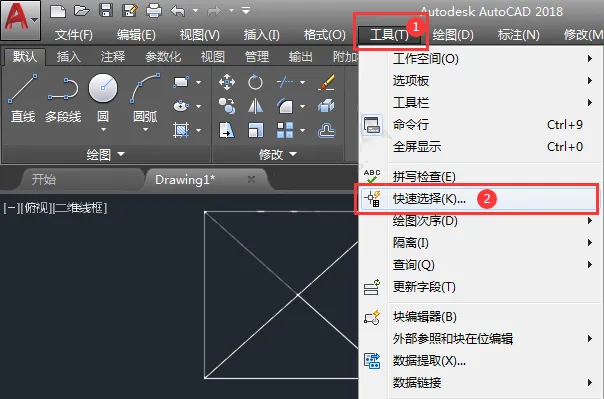Switch to the 参数化 ribbon tab
Viewport: 604px width, 399px height.
(x=163, y=57)
